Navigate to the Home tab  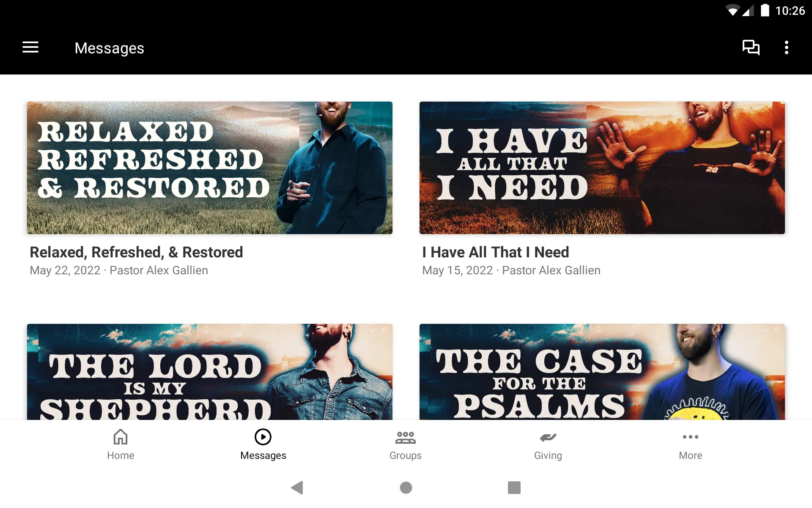coord(121,444)
